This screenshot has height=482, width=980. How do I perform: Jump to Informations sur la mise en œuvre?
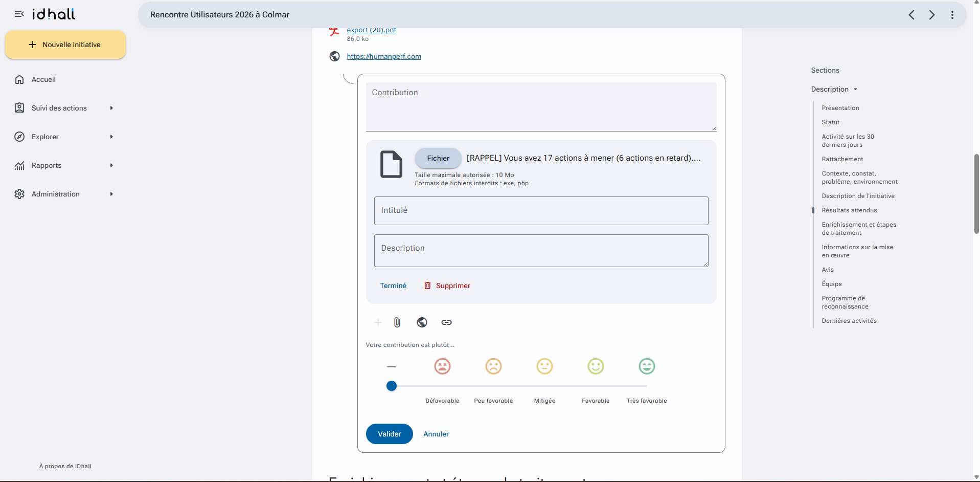pyautogui.click(x=857, y=251)
